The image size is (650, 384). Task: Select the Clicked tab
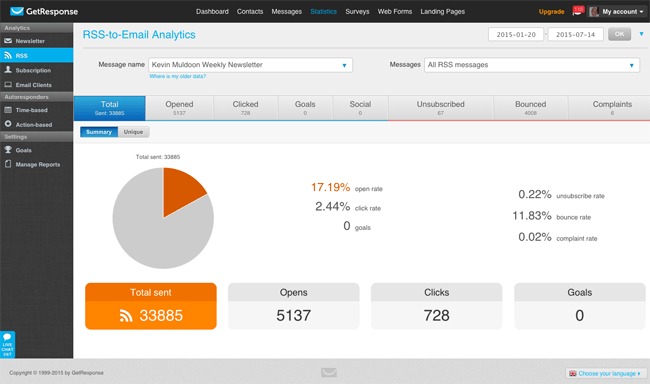(x=245, y=108)
